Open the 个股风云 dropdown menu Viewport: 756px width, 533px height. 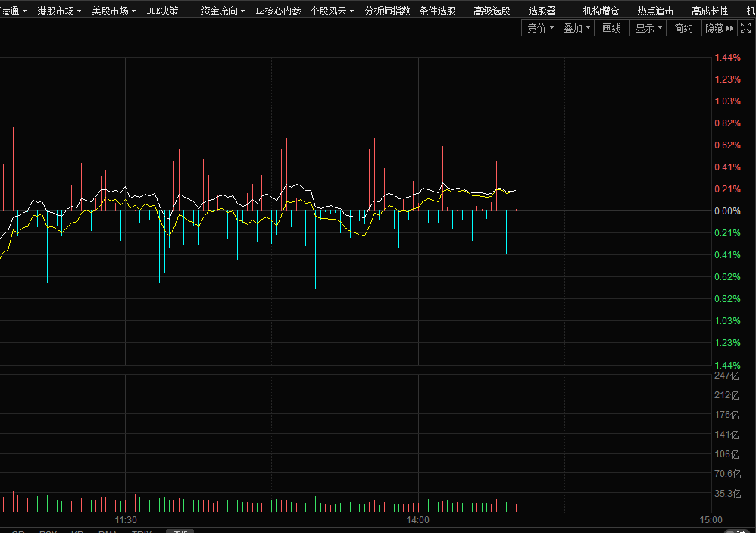332,11
